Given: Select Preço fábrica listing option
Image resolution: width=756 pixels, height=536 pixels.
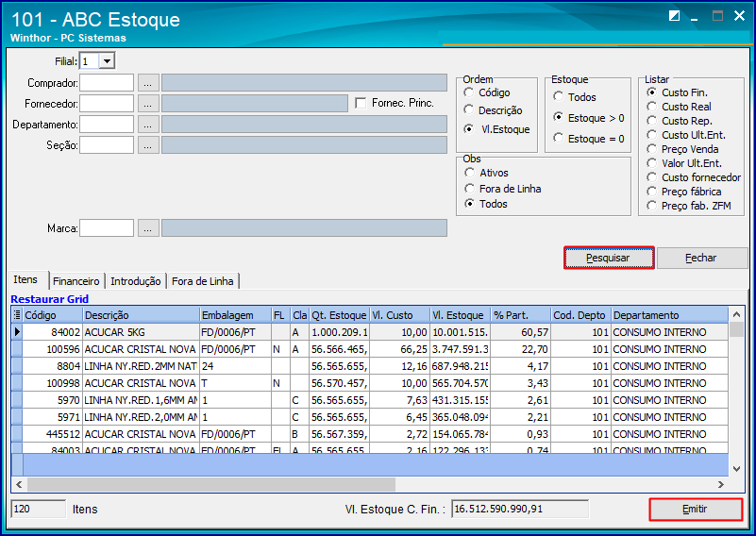Looking at the screenshot, I should click(x=652, y=192).
